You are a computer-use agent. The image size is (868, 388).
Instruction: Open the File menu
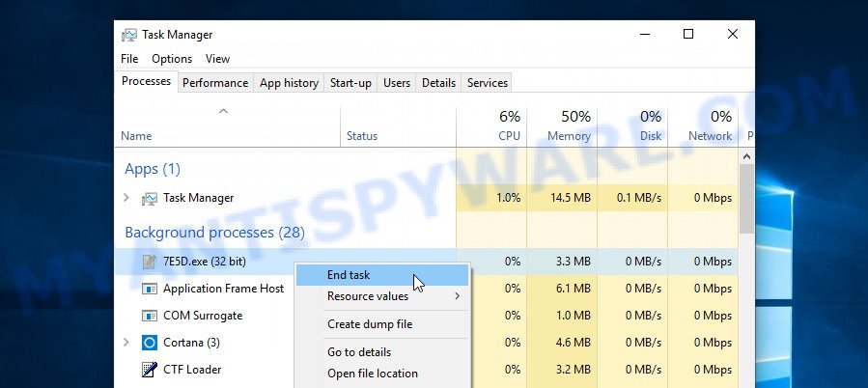pos(129,59)
